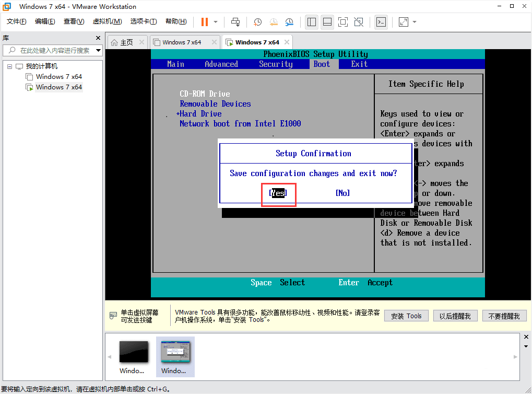Click the revert to snapshot icon
Screen dimensions: 532x394
tap(274, 22)
